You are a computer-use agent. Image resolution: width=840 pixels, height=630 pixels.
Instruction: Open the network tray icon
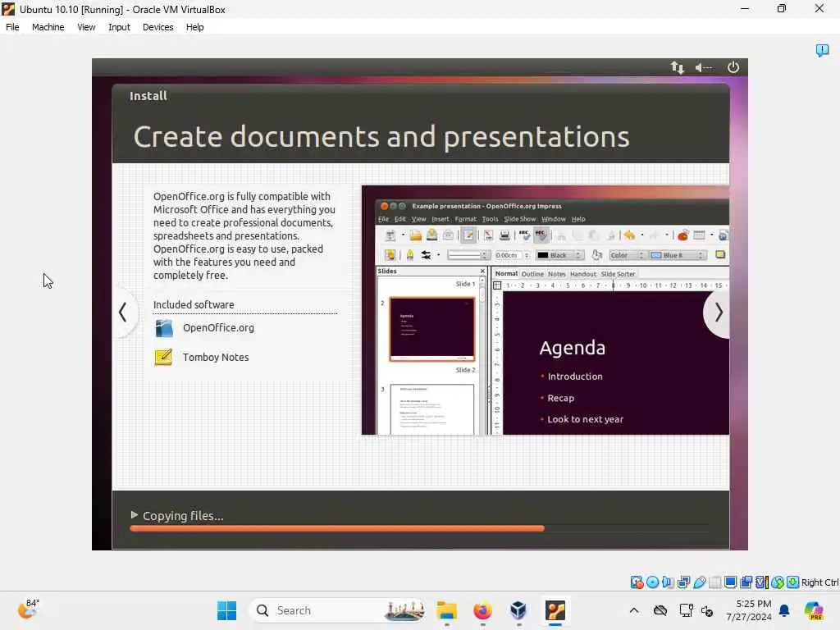686,610
